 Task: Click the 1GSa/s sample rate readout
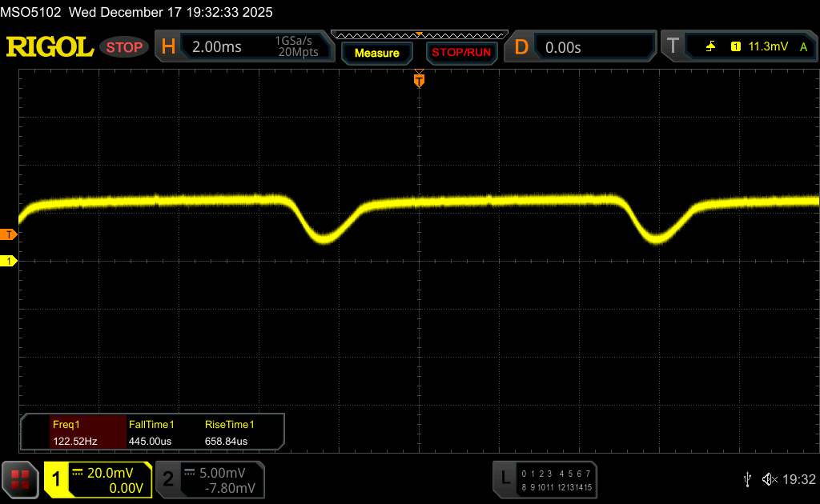coord(293,41)
